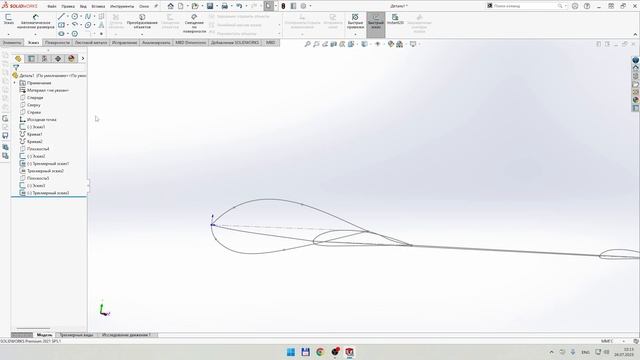Select the Spline sketch tool
The height and width of the screenshot is (360, 640).
pos(88,16)
